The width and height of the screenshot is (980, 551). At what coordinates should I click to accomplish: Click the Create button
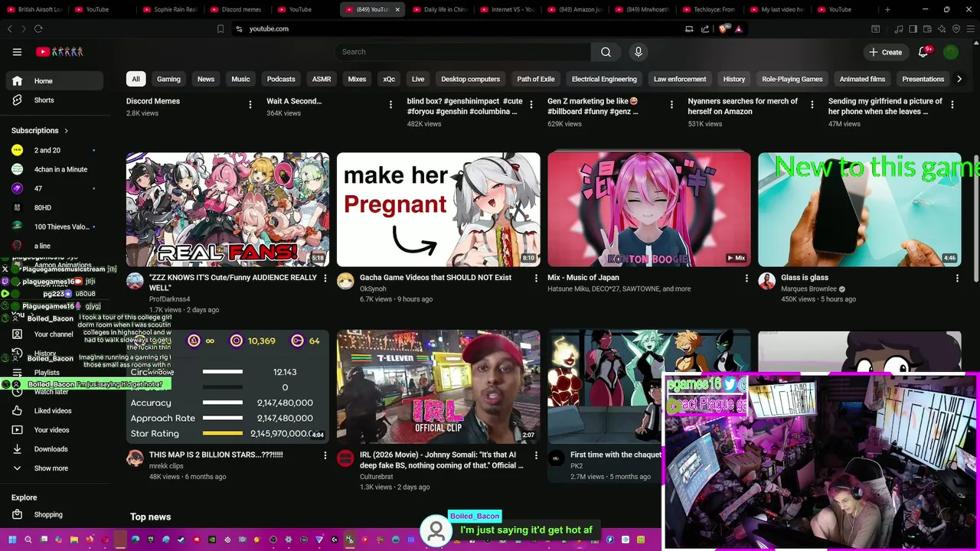(x=886, y=52)
